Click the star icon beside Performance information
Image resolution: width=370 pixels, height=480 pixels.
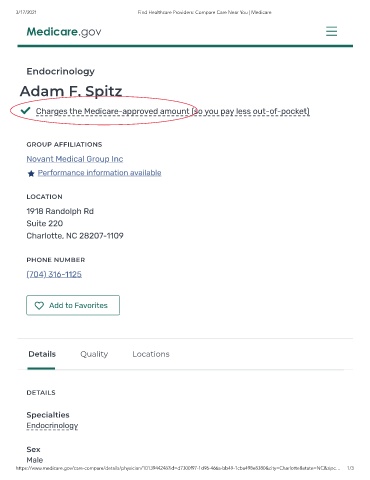click(x=31, y=173)
